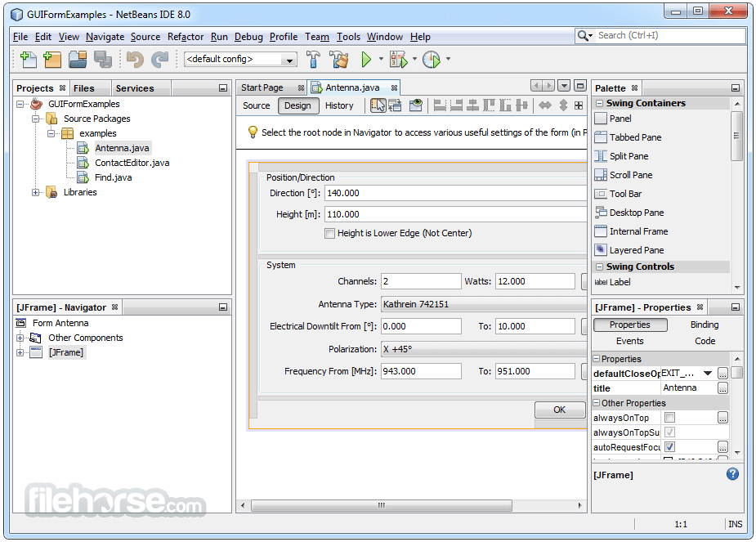Click the Channels input field
This screenshot has height=542, width=756.
(x=421, y=281)
